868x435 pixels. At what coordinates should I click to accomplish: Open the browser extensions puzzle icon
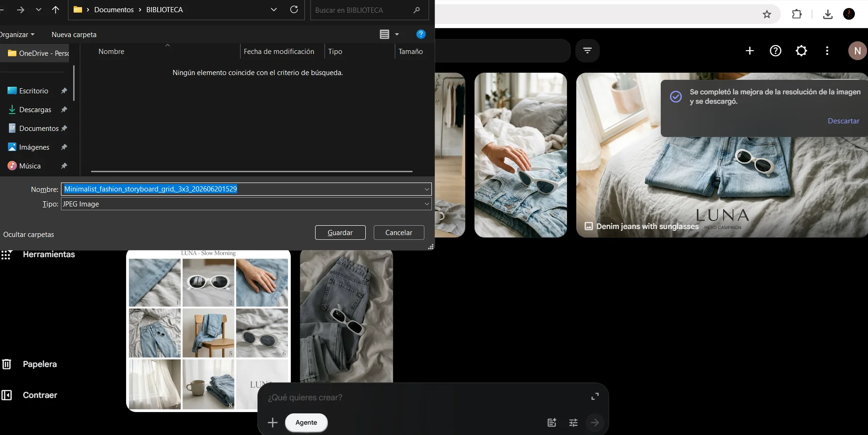click(797, 14)
